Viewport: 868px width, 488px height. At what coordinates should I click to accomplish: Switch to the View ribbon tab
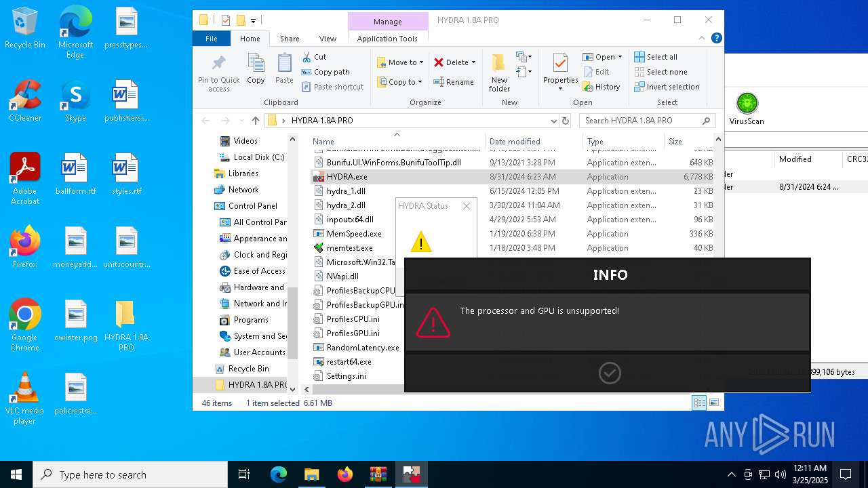point(328,39)
